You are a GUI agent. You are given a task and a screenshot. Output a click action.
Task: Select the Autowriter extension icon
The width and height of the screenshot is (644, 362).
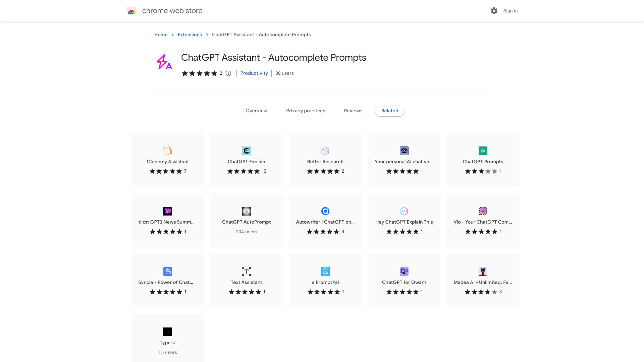point(325,211)
